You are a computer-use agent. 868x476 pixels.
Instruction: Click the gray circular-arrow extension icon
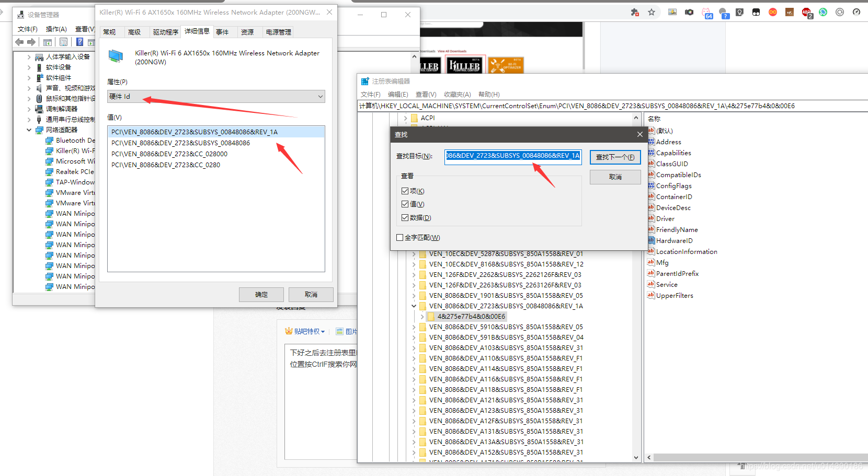(x=840, y=12)
